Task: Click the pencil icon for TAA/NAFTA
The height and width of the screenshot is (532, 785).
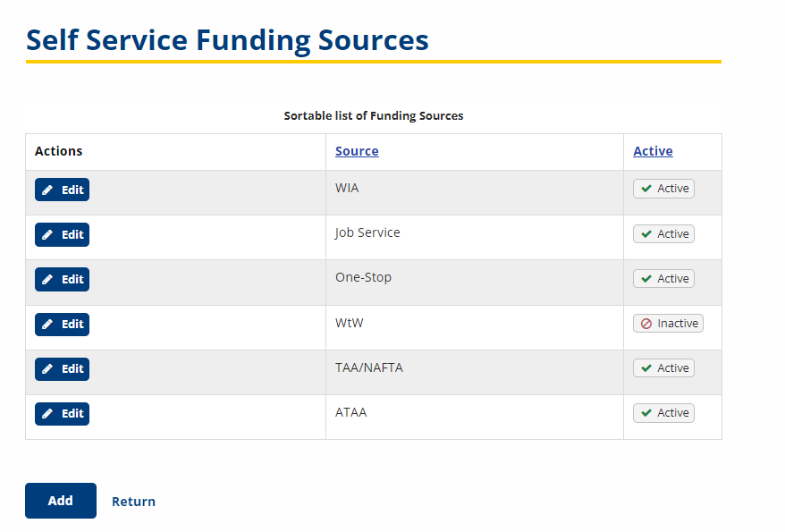Action: 47,369
